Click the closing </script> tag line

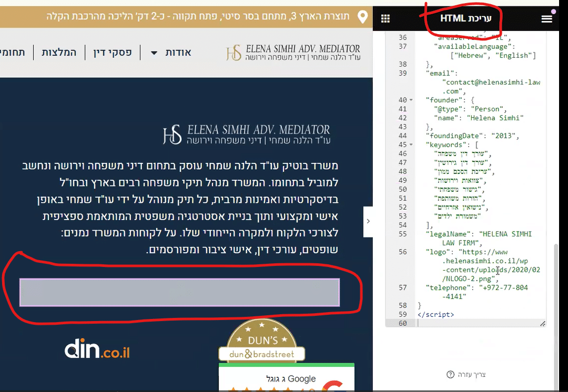[x=435, y=315]
